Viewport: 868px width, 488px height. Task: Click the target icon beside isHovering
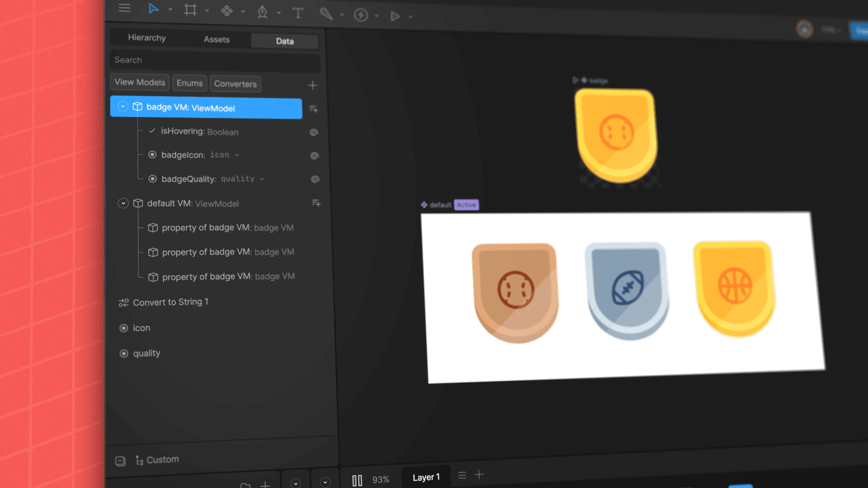pyautogui.click(x=314, y=132)
